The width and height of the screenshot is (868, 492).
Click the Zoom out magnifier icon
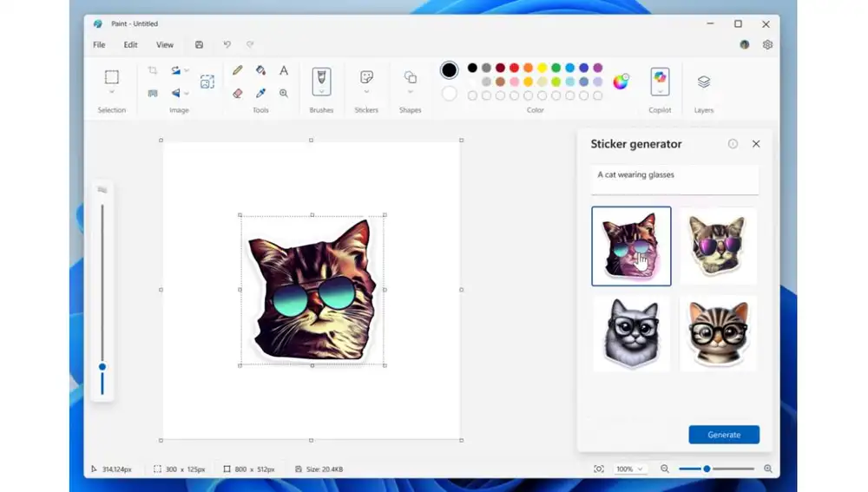[664, 469]
